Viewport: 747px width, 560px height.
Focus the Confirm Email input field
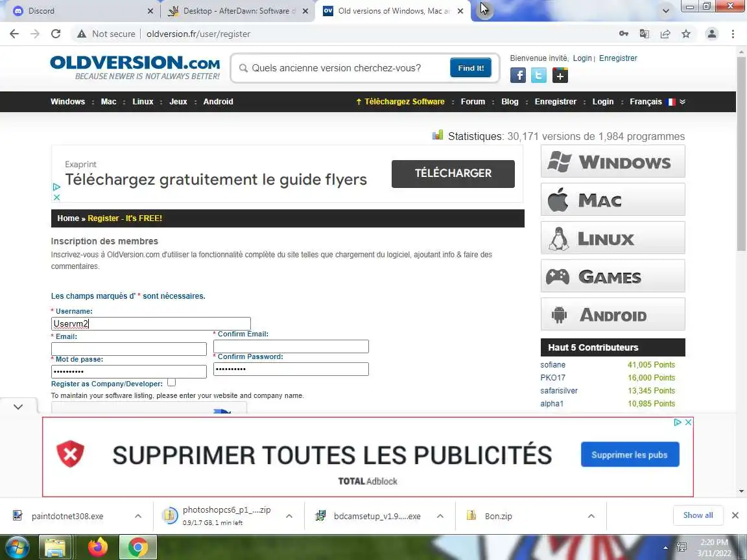click(x=290, y=347)
